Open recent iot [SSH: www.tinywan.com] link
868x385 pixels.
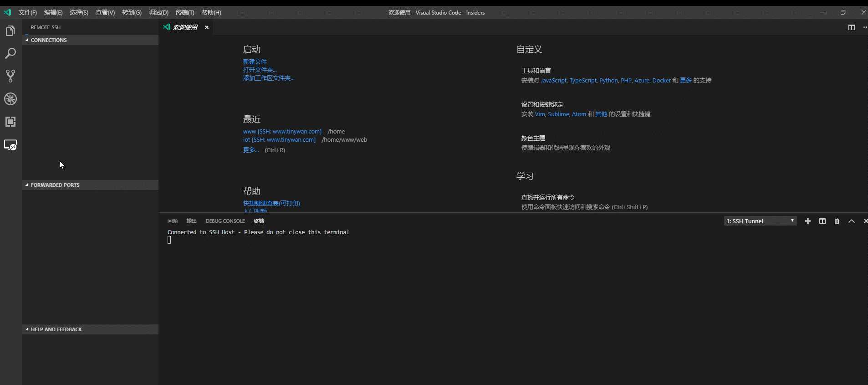point(279,140)
